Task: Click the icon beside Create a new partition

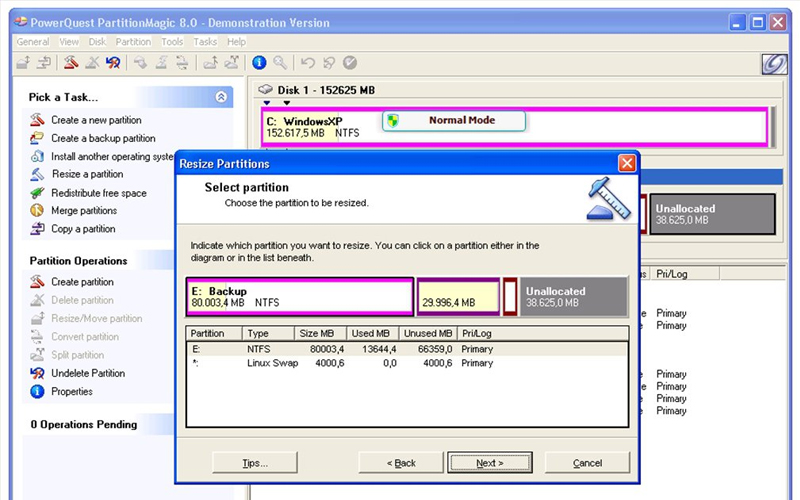Action: coord(37,120)
